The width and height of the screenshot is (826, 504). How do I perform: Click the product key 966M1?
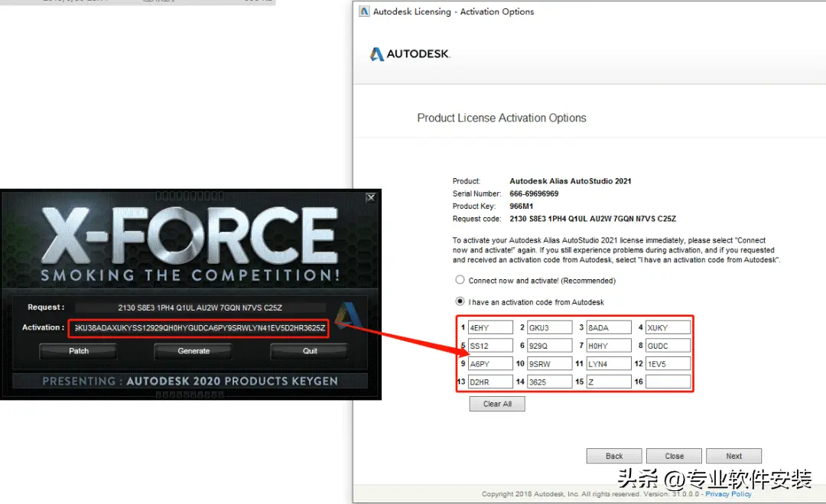[x=521, y=206]
